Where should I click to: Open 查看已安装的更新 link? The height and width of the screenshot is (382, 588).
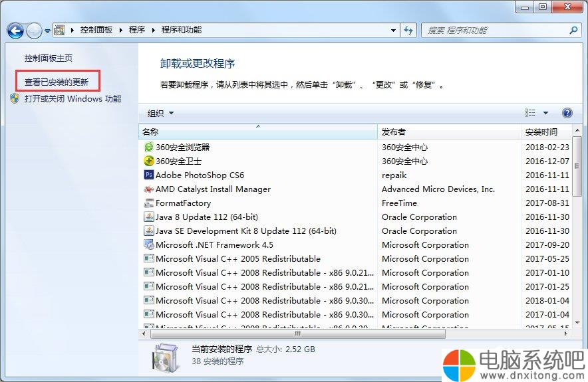(57, 82)
